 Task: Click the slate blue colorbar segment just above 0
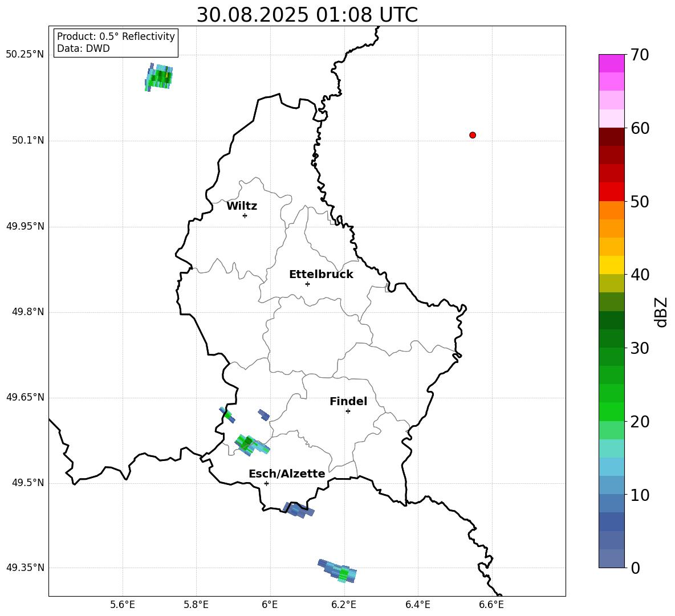coord(611,558)
